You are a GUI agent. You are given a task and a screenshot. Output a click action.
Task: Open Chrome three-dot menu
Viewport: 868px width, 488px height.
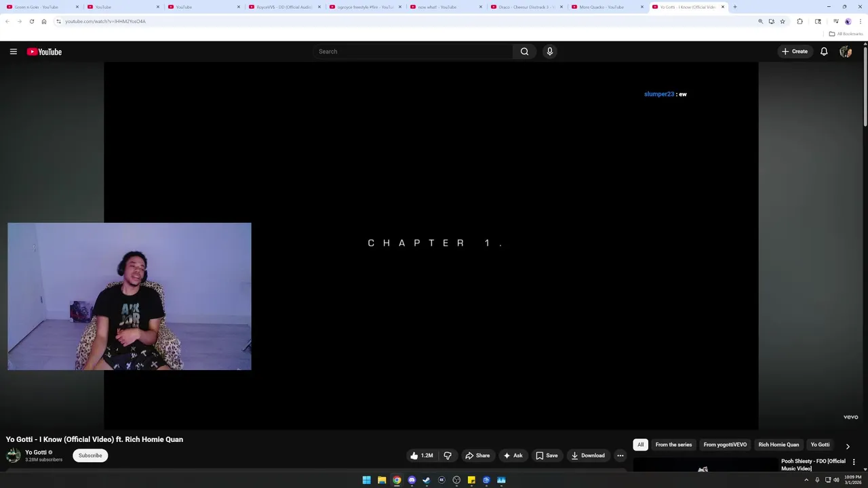pyautogui.click(x=860, y=21)
